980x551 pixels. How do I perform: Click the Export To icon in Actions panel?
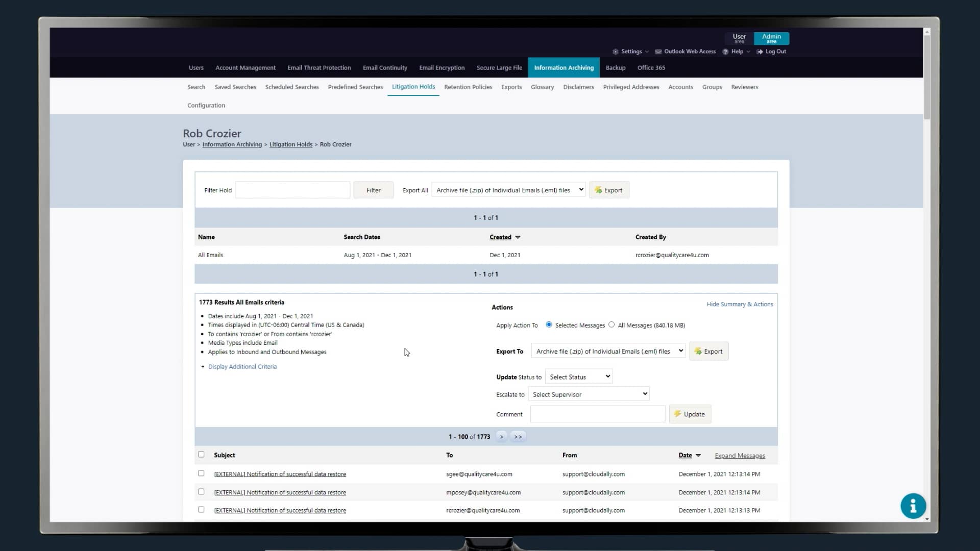(x=698, y=351)
